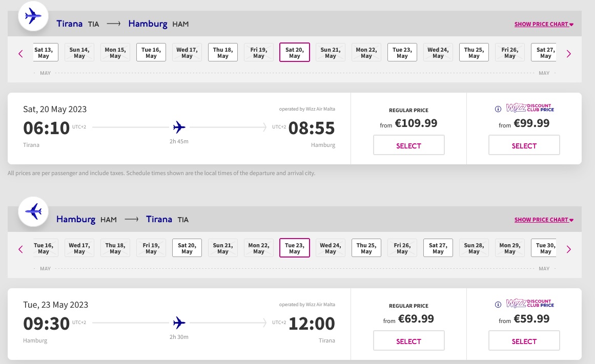The height and width of the screenshot is (364, 595).
Task: Show later return dates arrow
Action: (x=568, y=249)
